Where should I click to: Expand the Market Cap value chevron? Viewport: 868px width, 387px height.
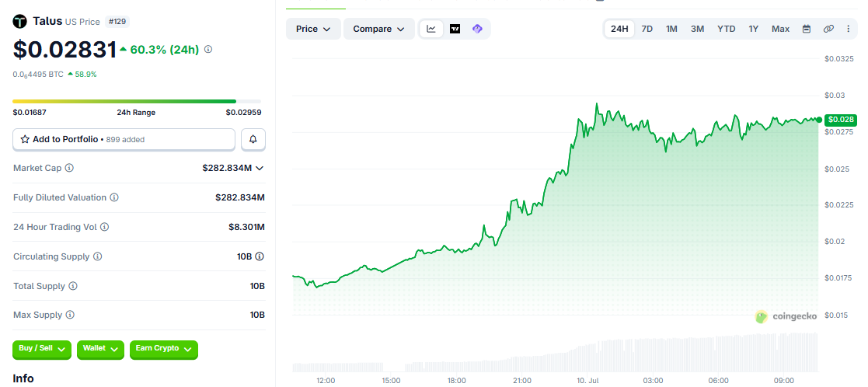(259, 168)
